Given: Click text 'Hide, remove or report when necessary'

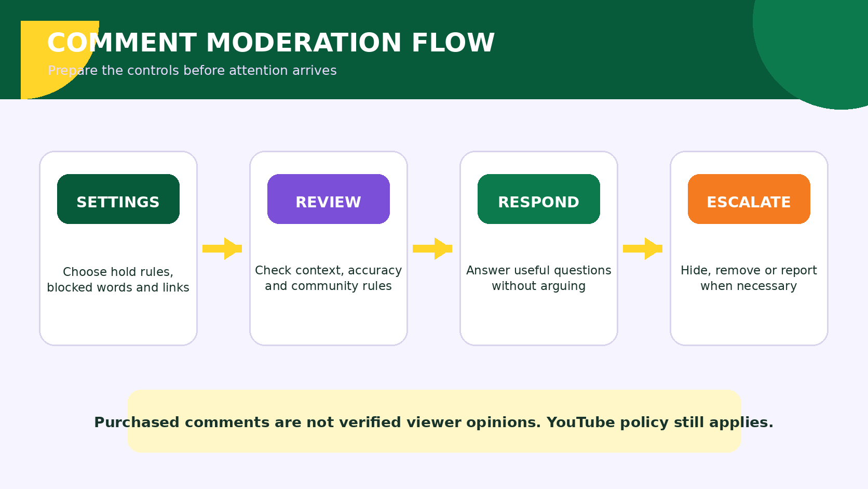Looking at the screenshot, I should [x=749, y=278].
